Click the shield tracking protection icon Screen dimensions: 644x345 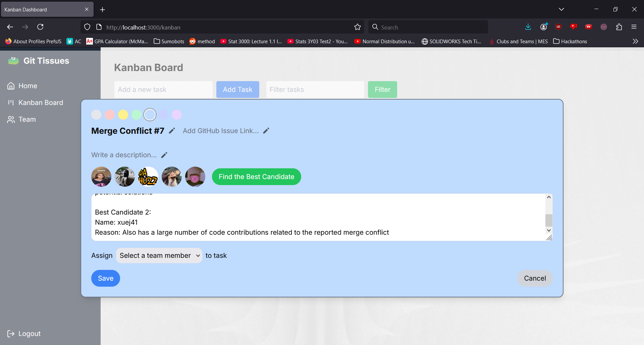click(x=87, y=27)
